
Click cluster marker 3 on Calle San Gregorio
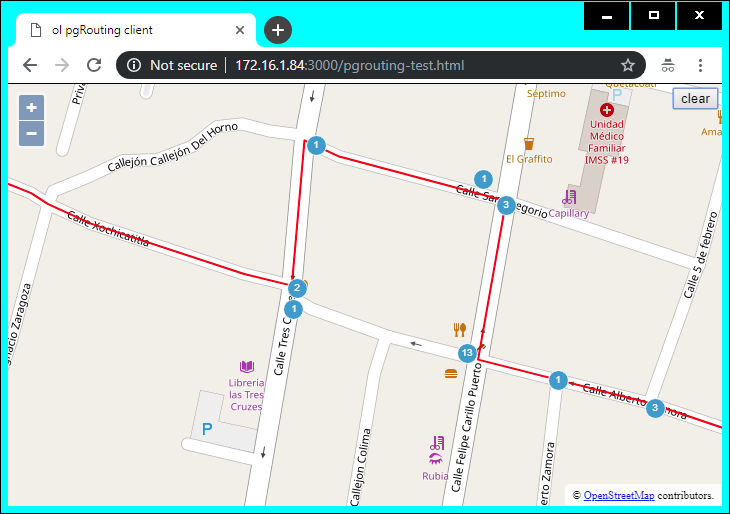[x=506, y=205]
